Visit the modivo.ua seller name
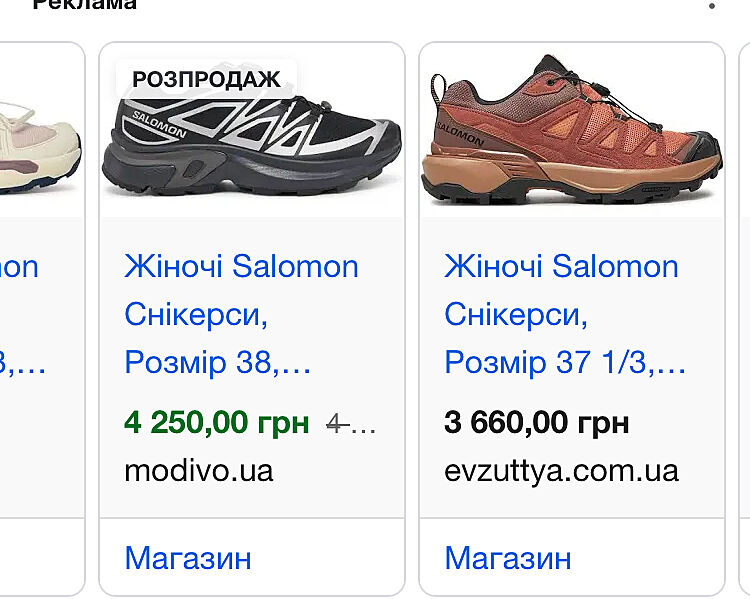The height and width of the screenshot is (599, 750). tap(199, 471)
